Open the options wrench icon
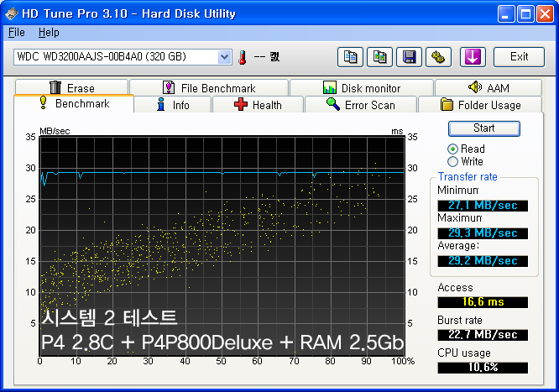 coord(438,57)
